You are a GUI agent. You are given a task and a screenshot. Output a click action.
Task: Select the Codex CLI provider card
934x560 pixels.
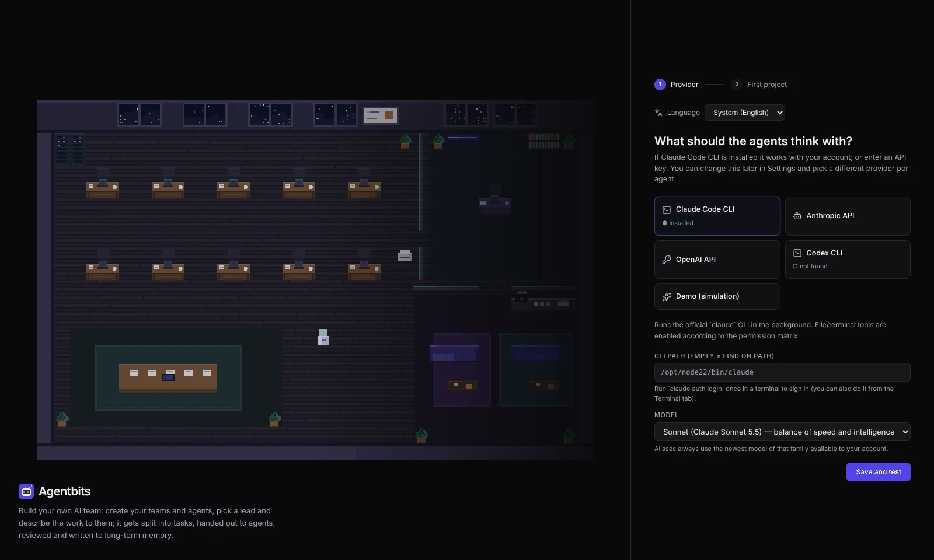[x=848, y=260]
